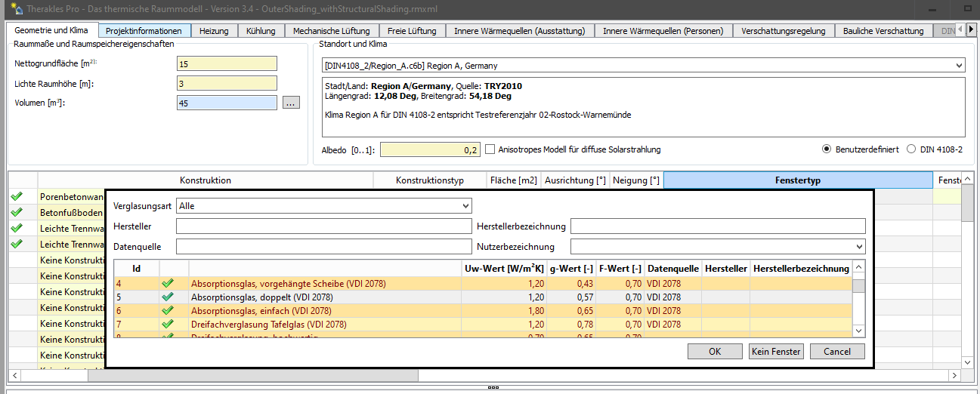980x394 pixels.
Task: Enable anisotropic diffuse solar radiation model
Action: pyautogui.click(x=490, y=149)
